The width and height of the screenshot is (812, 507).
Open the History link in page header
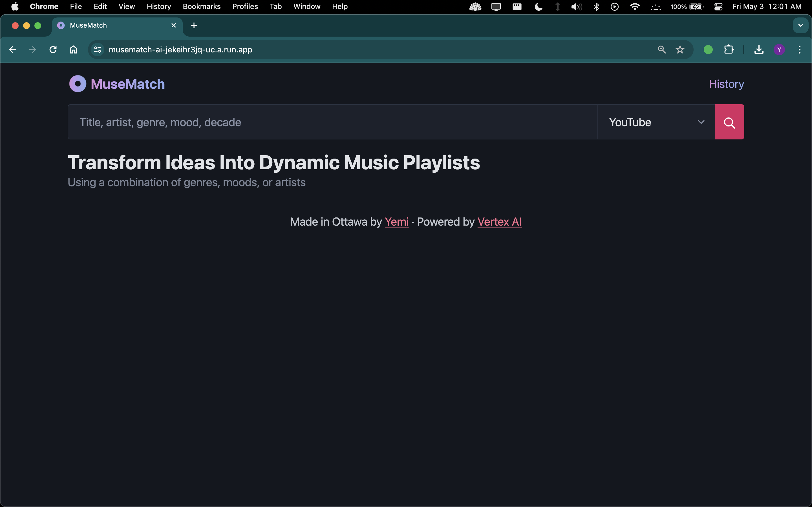pos(726,84)
